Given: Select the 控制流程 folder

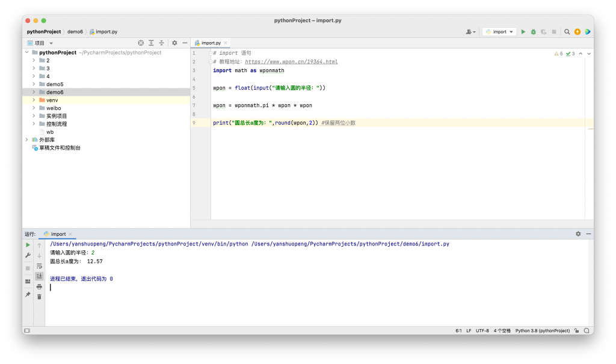Looking at the screenshot, I should [x=57, y=124].
